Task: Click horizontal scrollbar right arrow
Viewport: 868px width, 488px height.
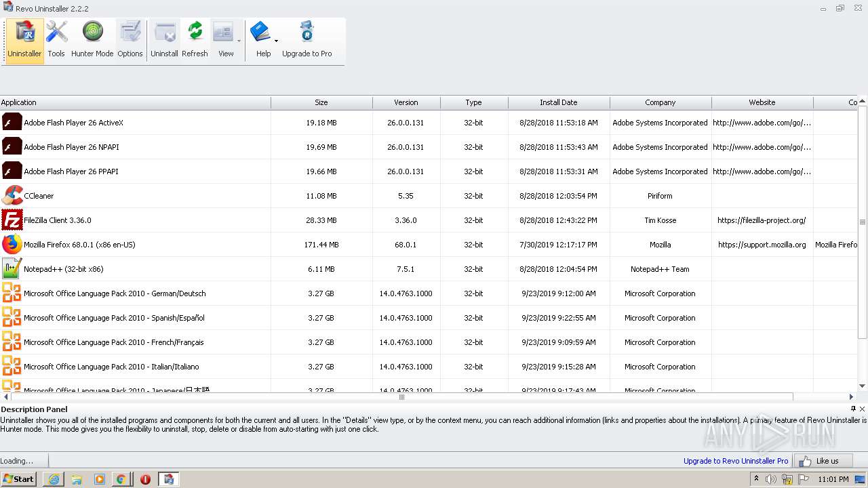Action: pyautogui.click(x=852, y=397)
